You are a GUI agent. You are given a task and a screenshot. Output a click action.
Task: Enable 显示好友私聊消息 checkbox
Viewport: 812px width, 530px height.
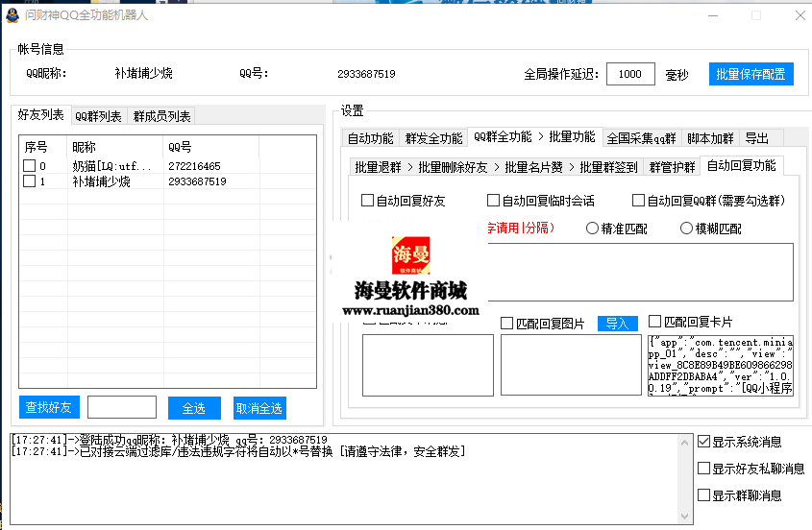pos(703,469)
